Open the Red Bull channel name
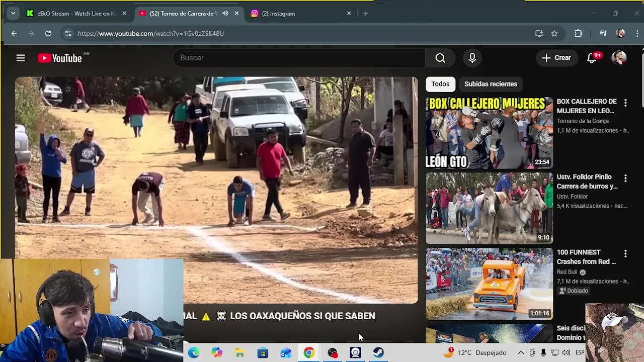This screenshot has width=644, height=362. click(567, 272)
